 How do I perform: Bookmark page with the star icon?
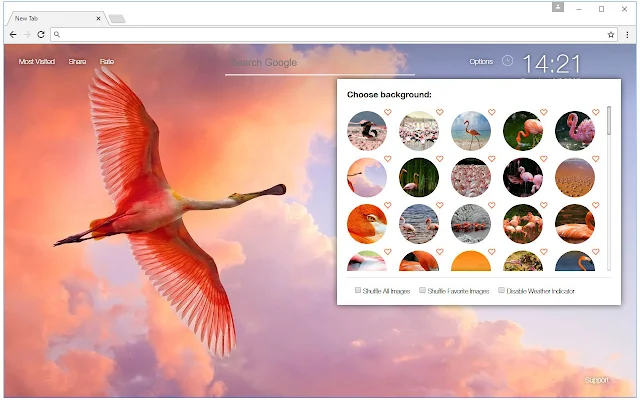[x=611, y=35]
